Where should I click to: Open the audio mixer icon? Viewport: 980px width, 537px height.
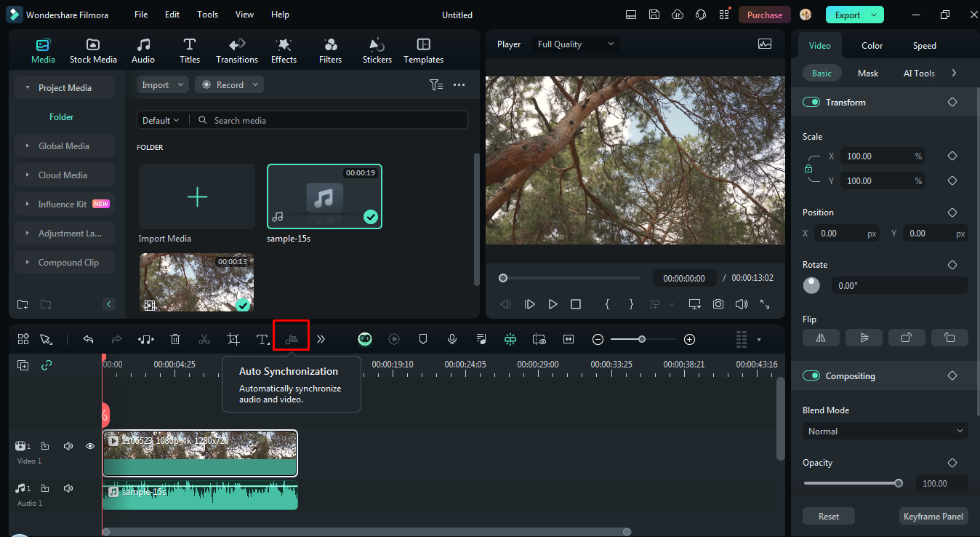[x=481, y=339]
